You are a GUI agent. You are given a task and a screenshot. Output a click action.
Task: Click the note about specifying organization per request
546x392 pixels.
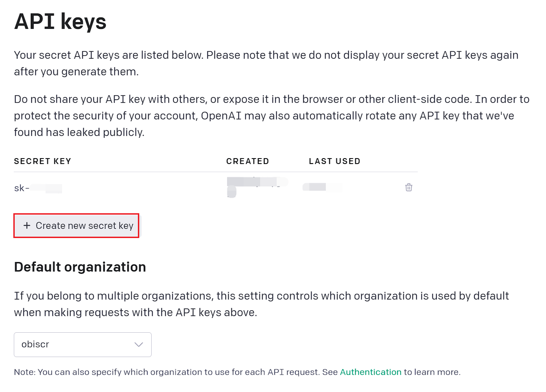(176, 372)
